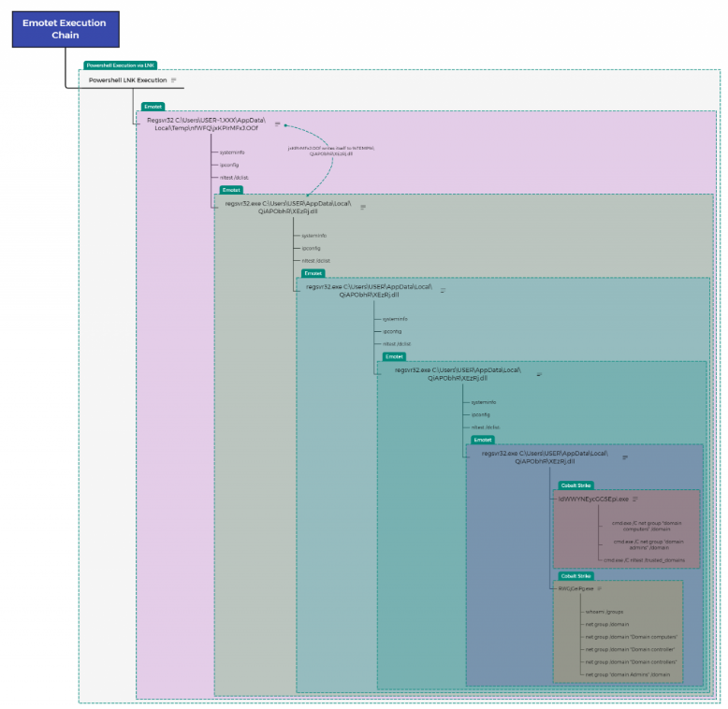Image resolution: width=728 pixels, height=709 pixels.
Task: Select systeminfo in the teal boundary
Action: tap(484, 402)
